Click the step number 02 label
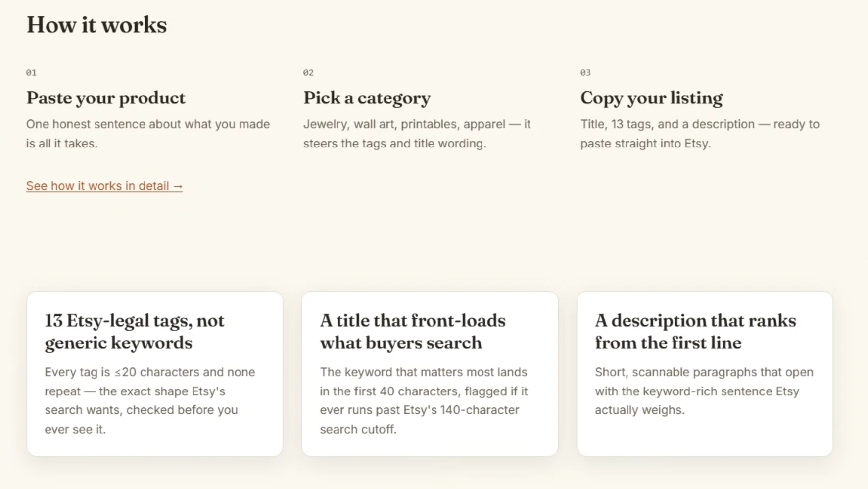Screen dimensions: 868x489 pos(308,72)
